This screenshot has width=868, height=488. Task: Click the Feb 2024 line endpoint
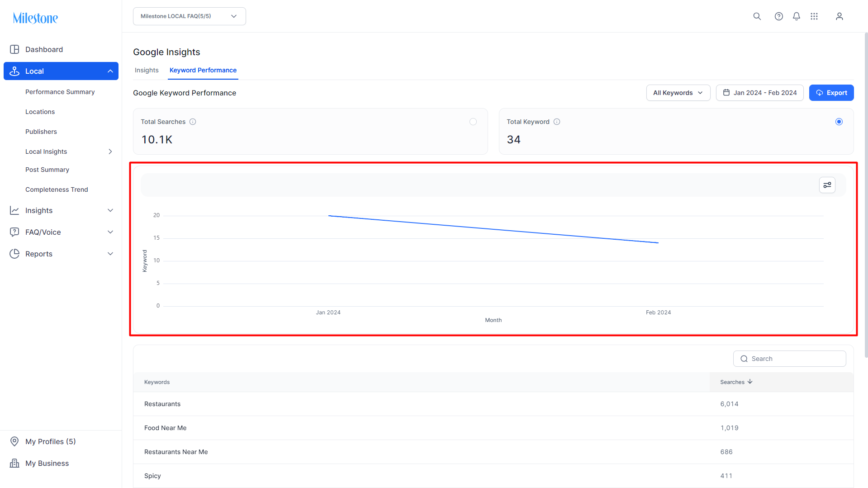pyautogui.click(x=658, y=243)
